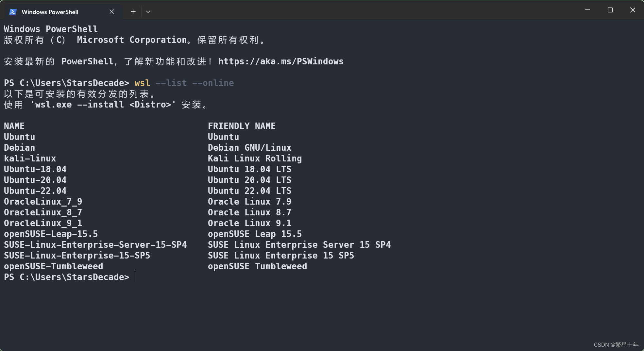The height and width of the screenshot is (351, 644).
Task: Click the FRIENDLY NAME column header
Action: (x=242, y=126)
